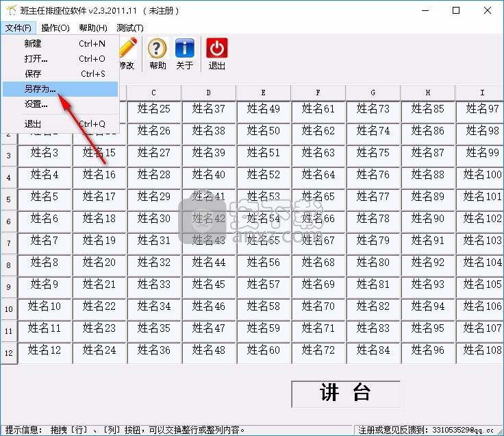Viewport: 504px width, 436px height.
Task: Select 保存 in the file menu
Action: pos(60,73)
